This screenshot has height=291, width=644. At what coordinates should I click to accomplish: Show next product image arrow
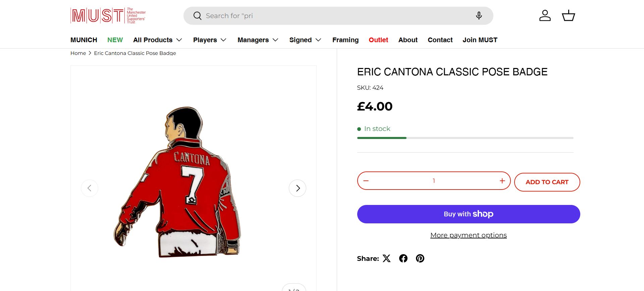[x=298, y=188]
